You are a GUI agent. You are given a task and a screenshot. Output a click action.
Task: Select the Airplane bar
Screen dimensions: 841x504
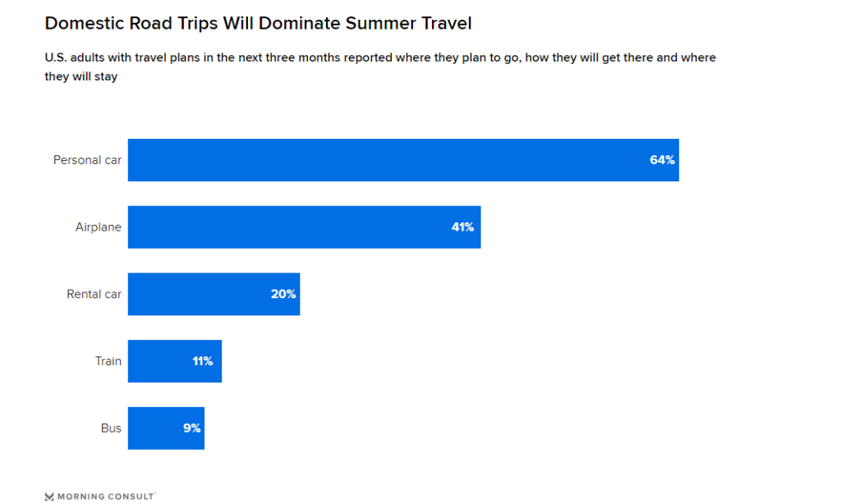point(304,227)
